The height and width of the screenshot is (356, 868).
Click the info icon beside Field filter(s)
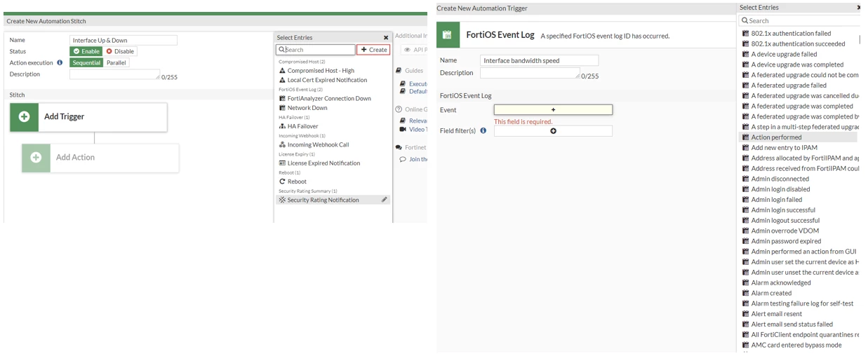[483, 130]
